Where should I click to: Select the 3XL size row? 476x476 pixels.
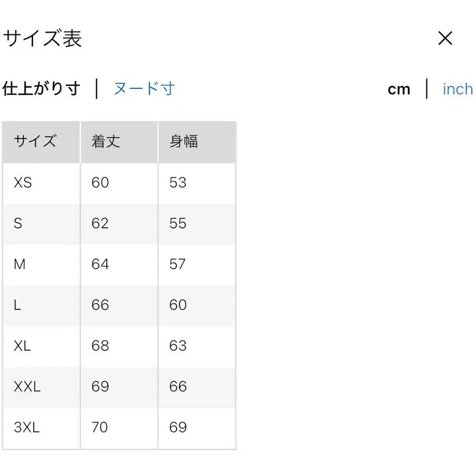28,427
